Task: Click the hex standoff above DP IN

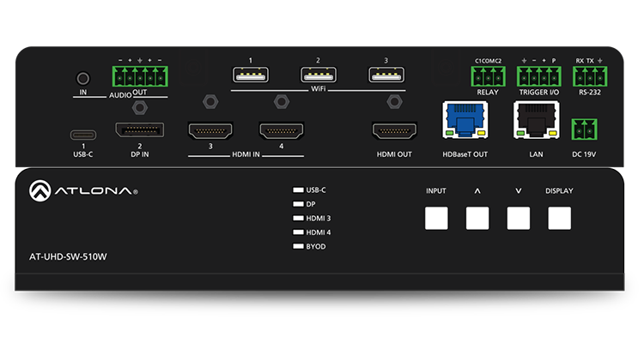Action: (x=140, y=107)
